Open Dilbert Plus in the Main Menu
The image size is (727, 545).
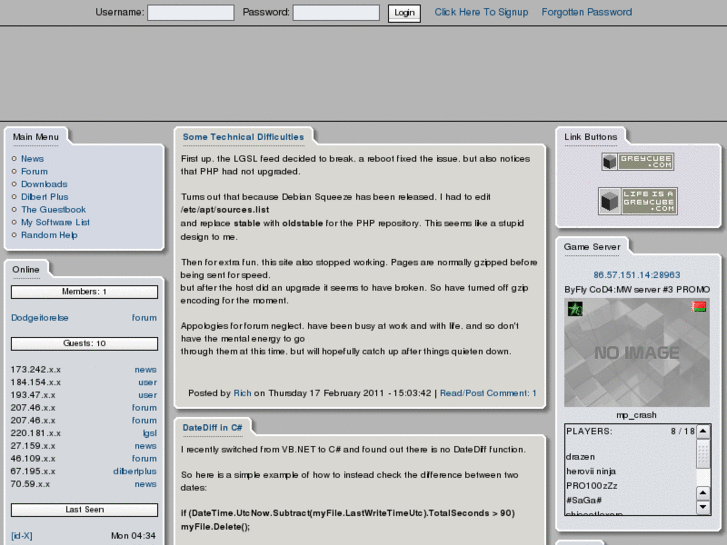coord(45,197)
